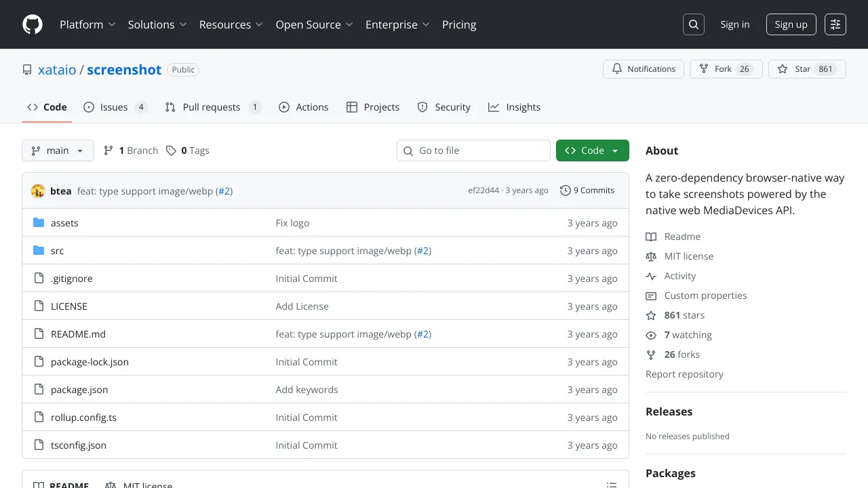Screen dimensions: 868x488
Task: Click the Activity pulse icon in About
Action: point(651,276)
